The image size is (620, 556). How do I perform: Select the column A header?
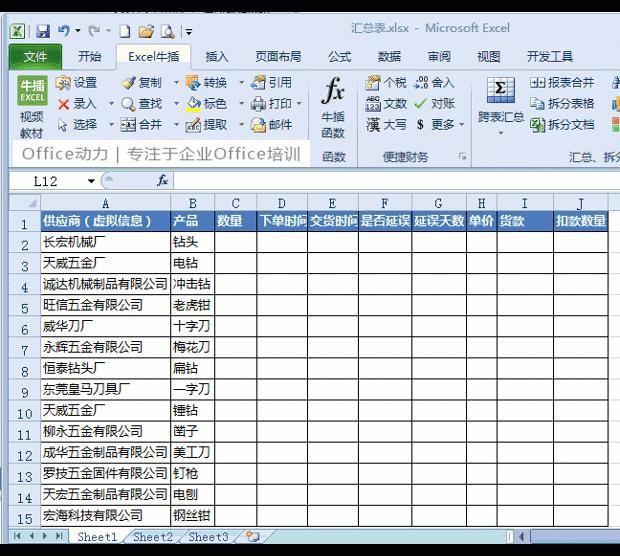click(x=106, y=203)
